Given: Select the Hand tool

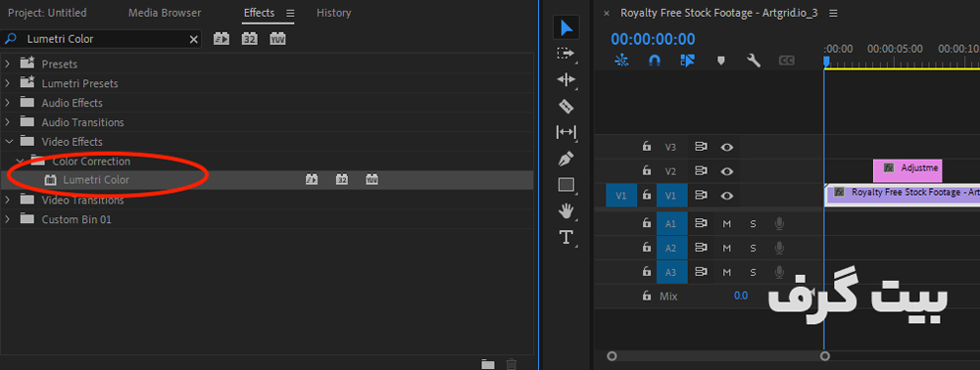Looking at the screenshot, I should pyautogui.click(x=565, y=210).
